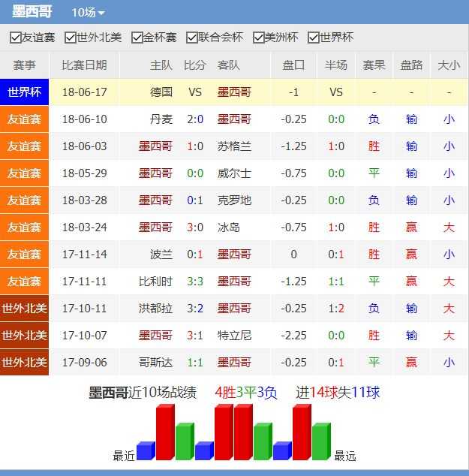Viewport: 469px width, 476px height.
Task: Open the 丹麦 team link
Action: coord(161,119)
